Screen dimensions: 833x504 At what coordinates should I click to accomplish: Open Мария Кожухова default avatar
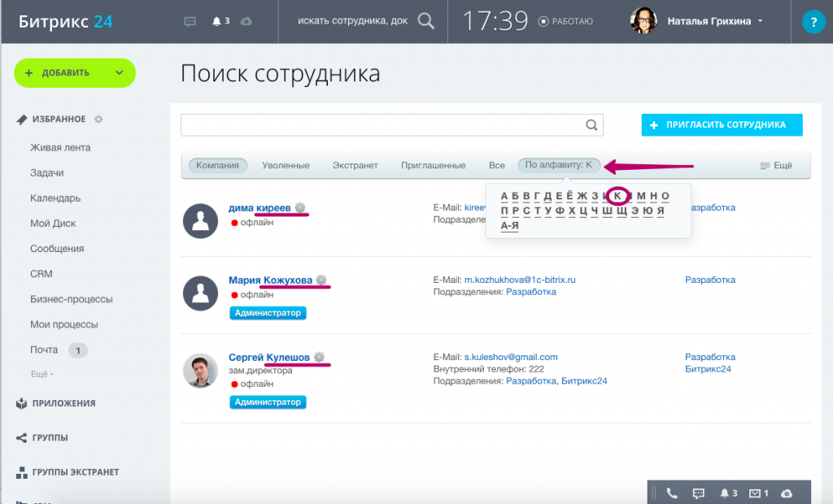(x=200, y=293)
